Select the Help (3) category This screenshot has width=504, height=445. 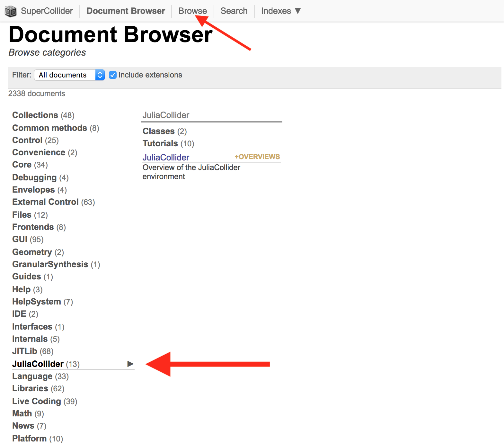pos(27,289)
